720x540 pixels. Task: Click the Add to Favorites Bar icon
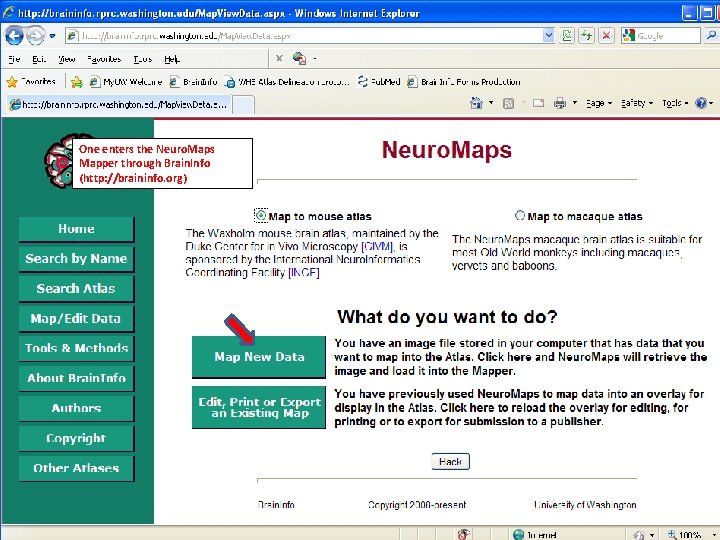[x=77, y=82]
